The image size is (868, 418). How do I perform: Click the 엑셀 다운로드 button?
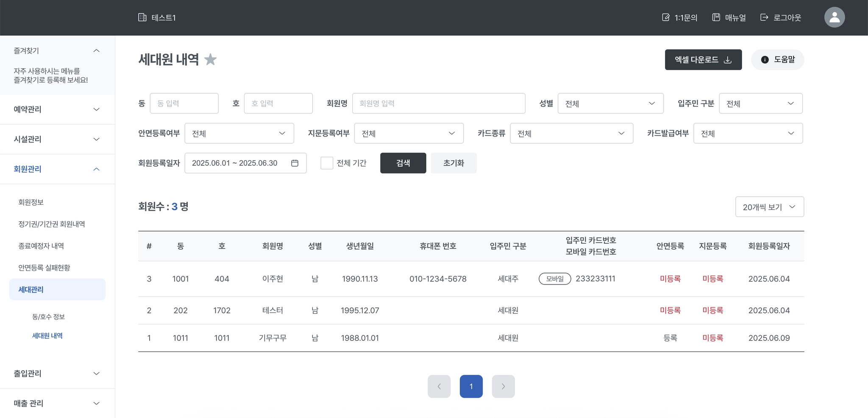[703, 60]
